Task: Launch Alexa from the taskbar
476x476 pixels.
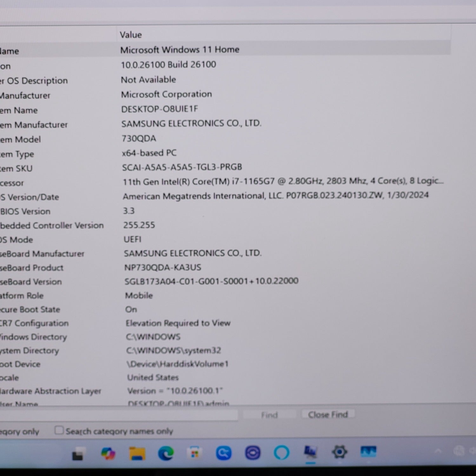Action: coord(281,453)
